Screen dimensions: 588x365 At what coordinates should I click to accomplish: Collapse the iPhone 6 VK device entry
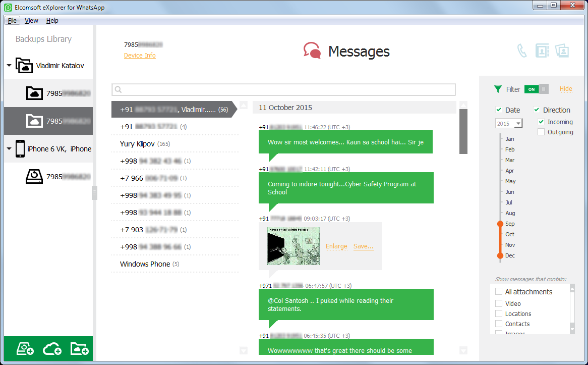(8, 148)
